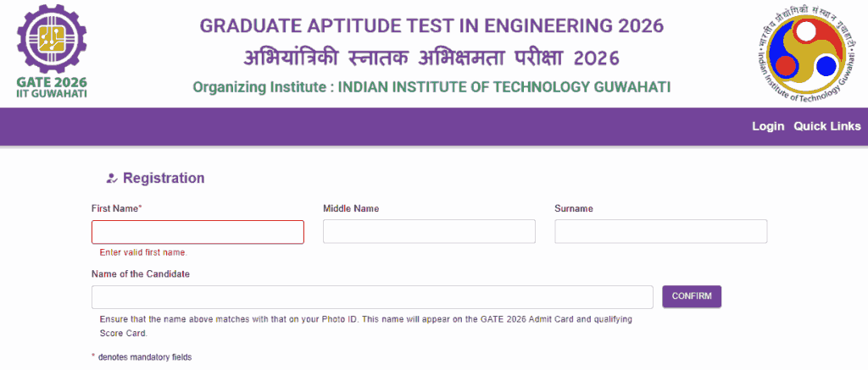868x370 pixels.
Task: Click the English title GRADUATE APTITUDE TEST heading
Action: [x=431, y=25]
